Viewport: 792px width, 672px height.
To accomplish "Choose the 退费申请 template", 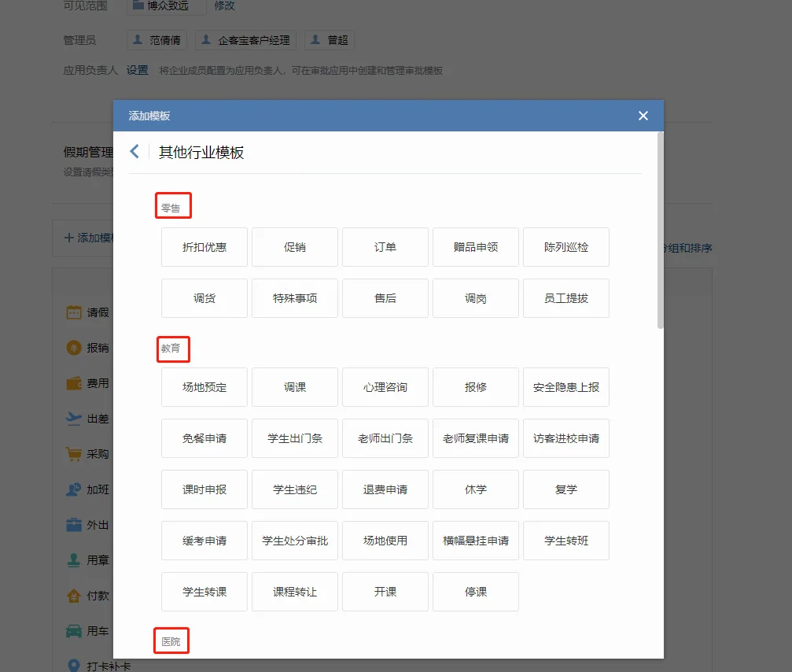I will click(x=385, y=489).
